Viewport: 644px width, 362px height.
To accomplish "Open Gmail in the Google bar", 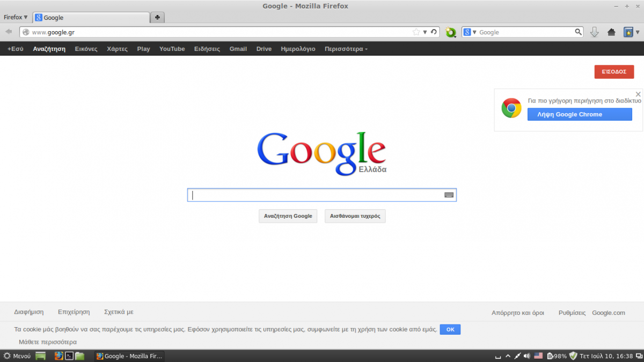I will (238, 49).
